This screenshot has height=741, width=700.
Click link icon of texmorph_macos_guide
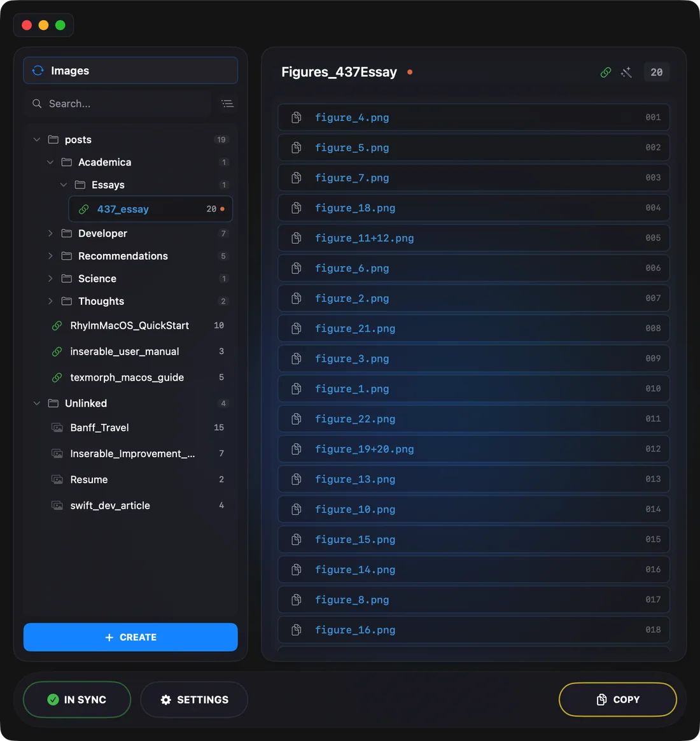57,378
